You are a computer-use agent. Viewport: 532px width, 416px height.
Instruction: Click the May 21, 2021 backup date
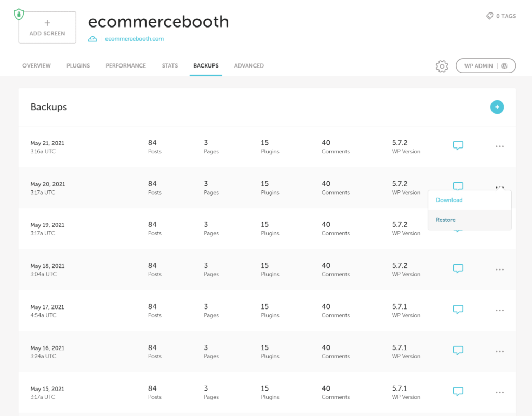click(x=47, y=143)
